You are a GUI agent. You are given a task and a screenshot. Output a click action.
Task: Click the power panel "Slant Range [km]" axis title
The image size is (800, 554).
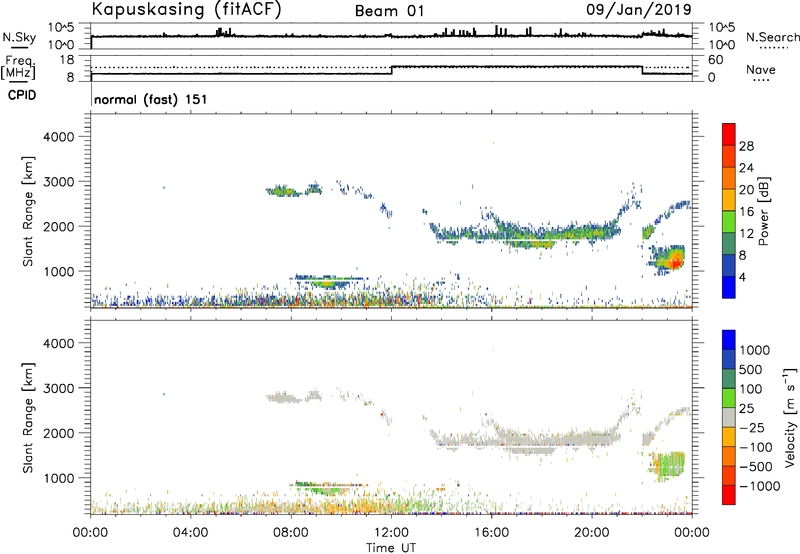click(x=28, y=211)
